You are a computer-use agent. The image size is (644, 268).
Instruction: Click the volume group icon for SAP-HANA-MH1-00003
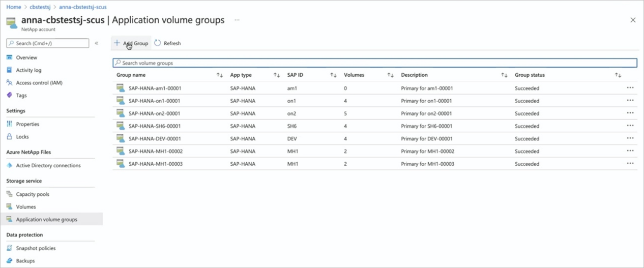(x=121, y=164)
